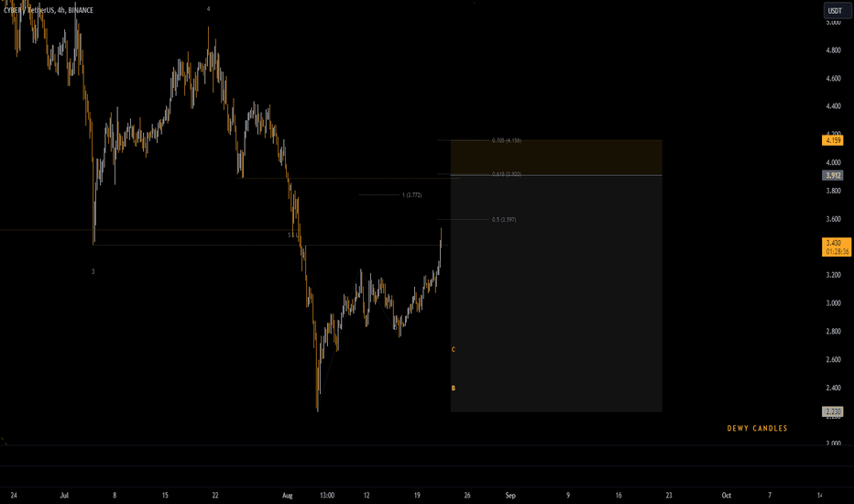The height and width of the screenshot is (504, 854).
Task: Click the 0.618 (3.920) Fibonacci level label
Action: pos(507,174)
